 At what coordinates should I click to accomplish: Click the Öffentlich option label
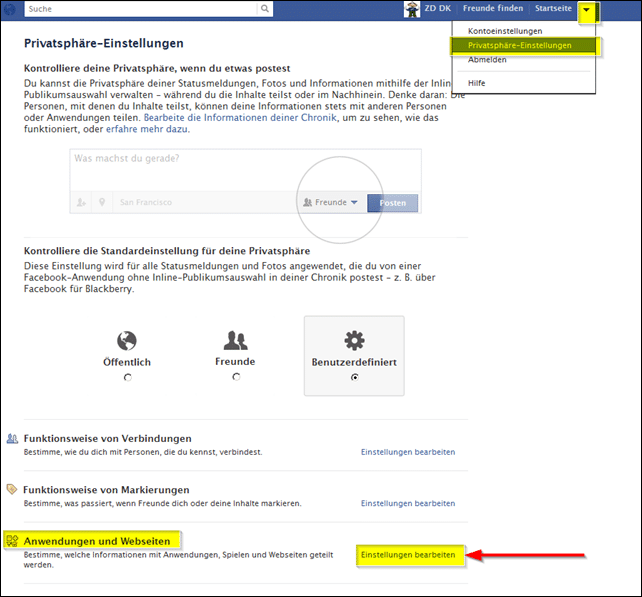[x=127, y=362]
